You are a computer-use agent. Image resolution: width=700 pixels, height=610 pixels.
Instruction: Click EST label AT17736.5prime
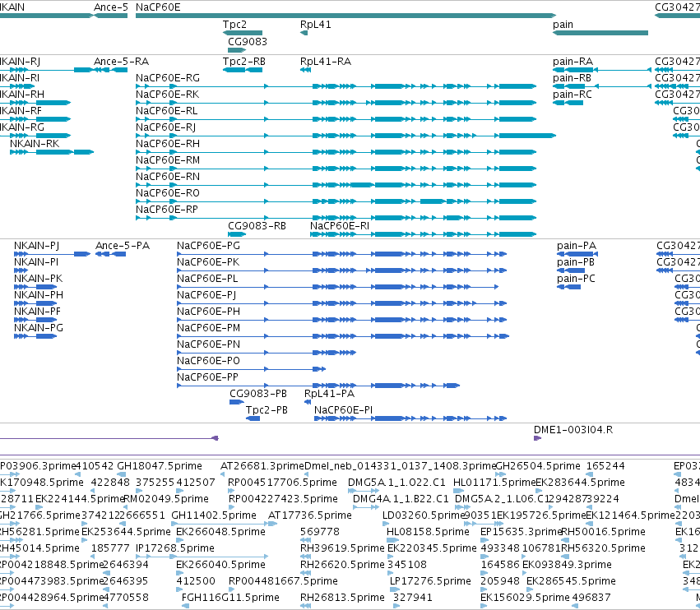pyautogui.click(x=310, y=515)
